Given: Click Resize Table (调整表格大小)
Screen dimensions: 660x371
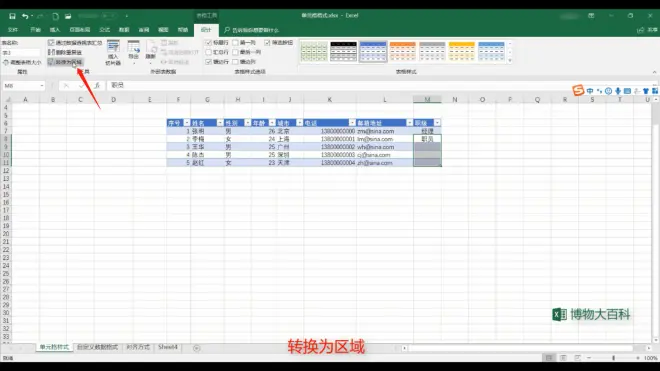Looking at the screenshot, I should coord(22,62).
